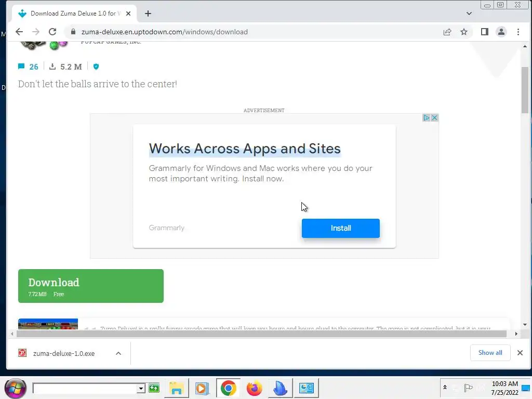This screenshot has width=532, height=399.
Task: Click the taskbar clock 10:03 AM
Action: click(x=504, y=384)
